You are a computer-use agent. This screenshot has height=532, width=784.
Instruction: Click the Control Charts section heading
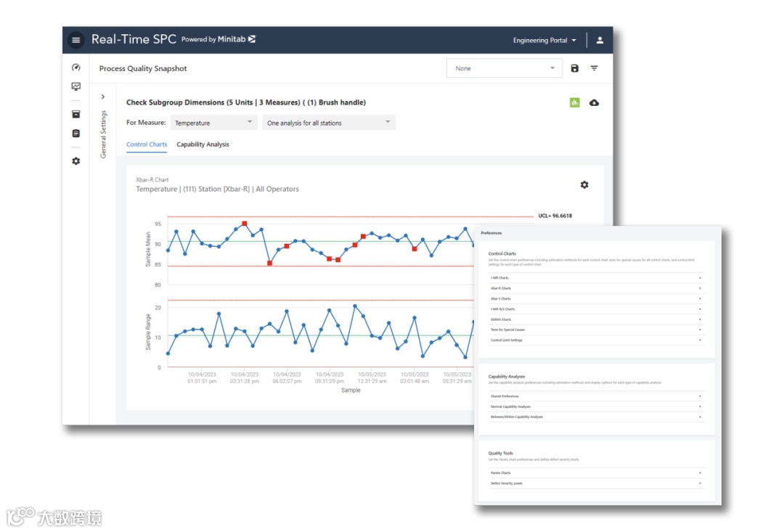click(x=502, y=253)
